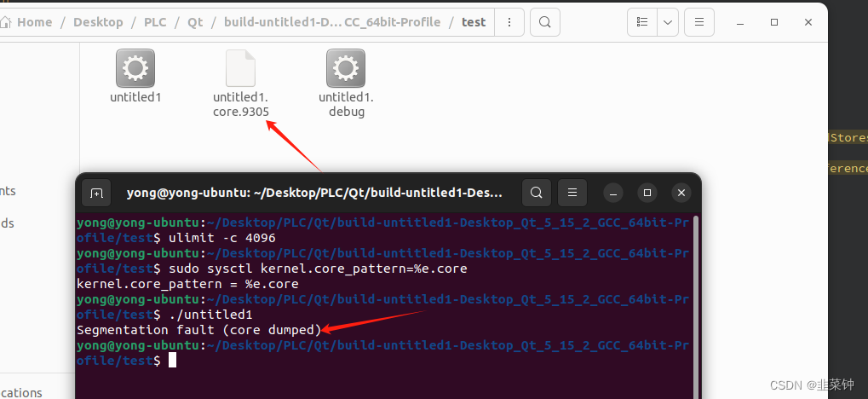Screen dimensions: 868x399
Task: Click the './untitled1' command text
Action: (x=210, y=315)
